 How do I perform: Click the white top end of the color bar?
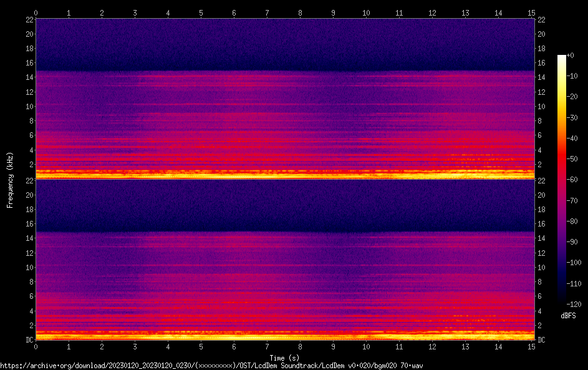coord(562,57)
